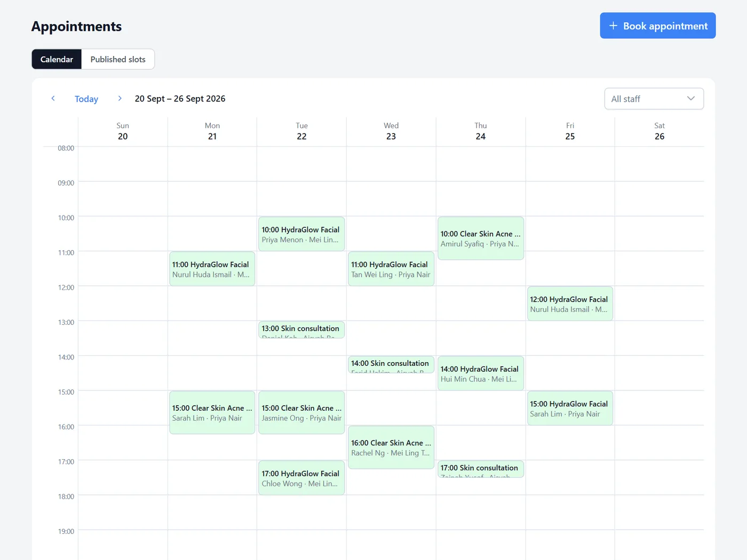This screenshot has width=747, height=560.
Task: Click the Mon 21 day header
Action: (212, 131)
